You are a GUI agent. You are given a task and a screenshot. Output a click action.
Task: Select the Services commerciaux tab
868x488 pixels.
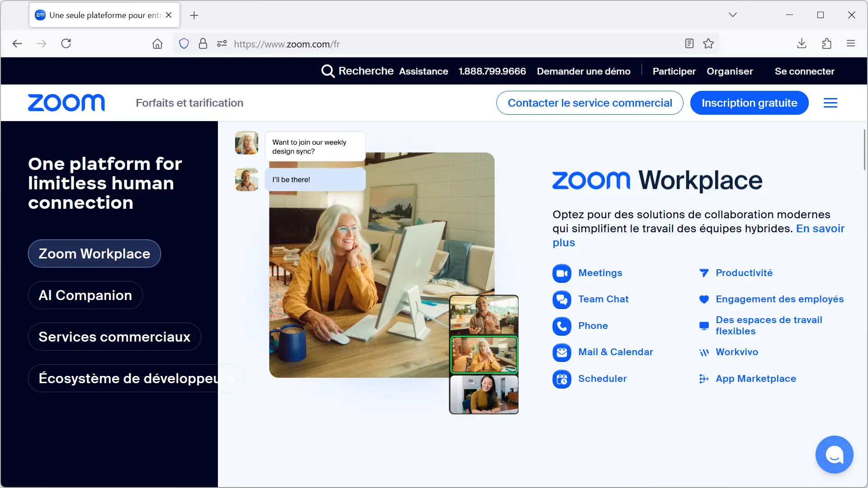click(114, 337)
